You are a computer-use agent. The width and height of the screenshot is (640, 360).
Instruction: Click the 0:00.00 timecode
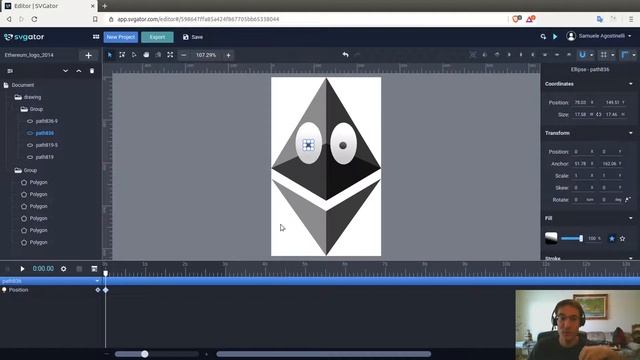coord(43,269)
